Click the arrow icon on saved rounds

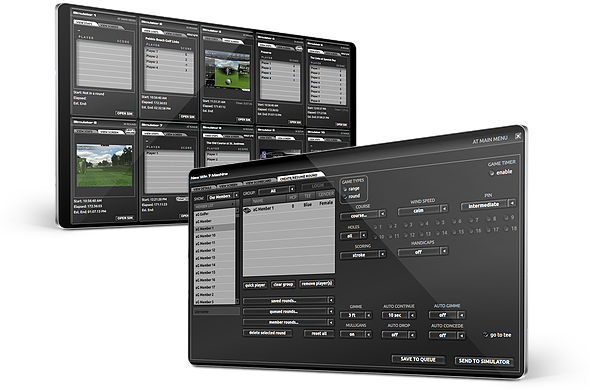click(x=331, y=300)
